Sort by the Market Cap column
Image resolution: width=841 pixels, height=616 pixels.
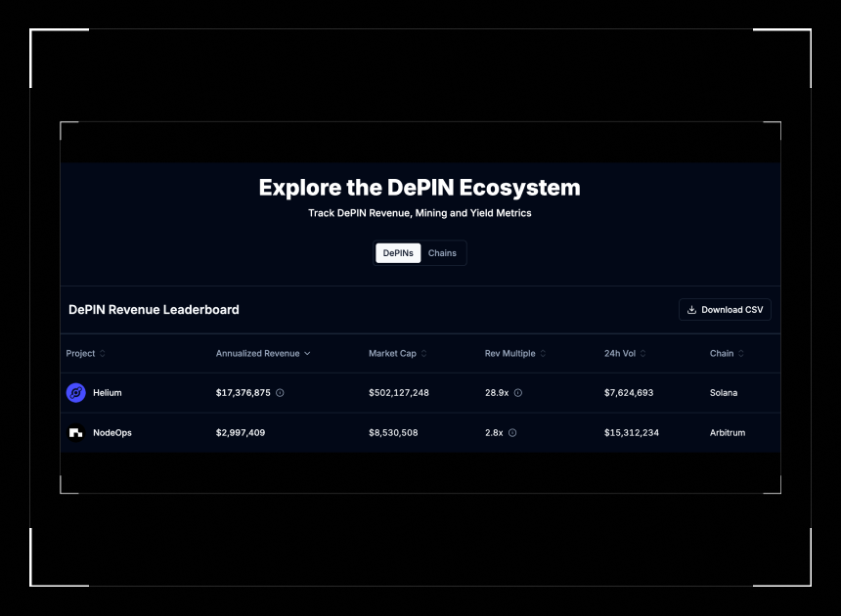pyautogui.click(x=397, y=353)
